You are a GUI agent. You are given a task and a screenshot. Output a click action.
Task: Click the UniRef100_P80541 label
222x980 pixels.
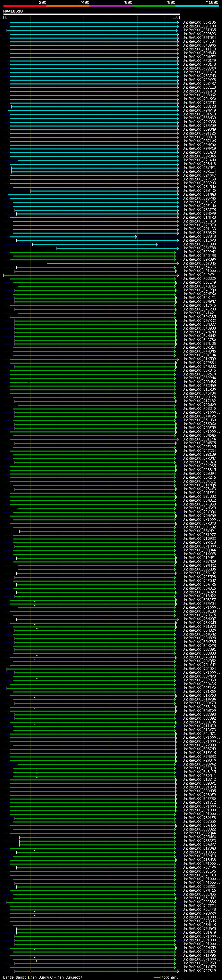[x=199, y=776]
